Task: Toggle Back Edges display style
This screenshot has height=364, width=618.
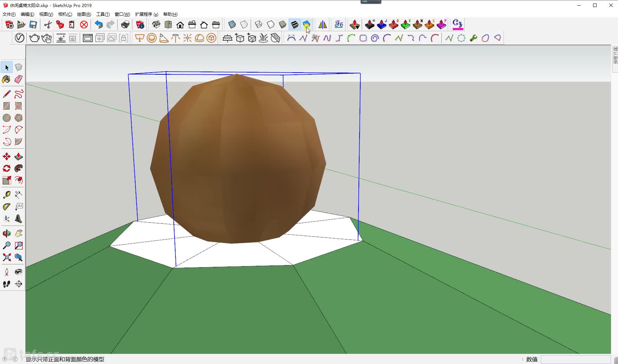Action: pyautogui.click(x=244, y=25)
